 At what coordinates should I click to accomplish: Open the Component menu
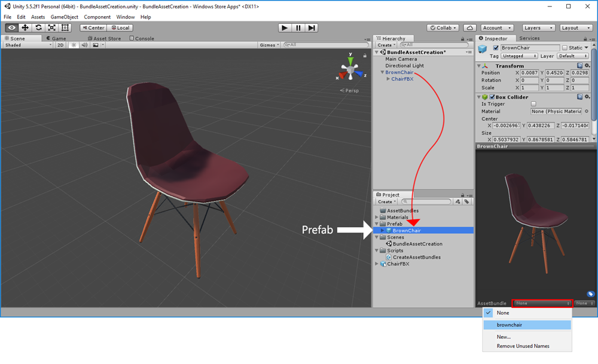[97, 17]
